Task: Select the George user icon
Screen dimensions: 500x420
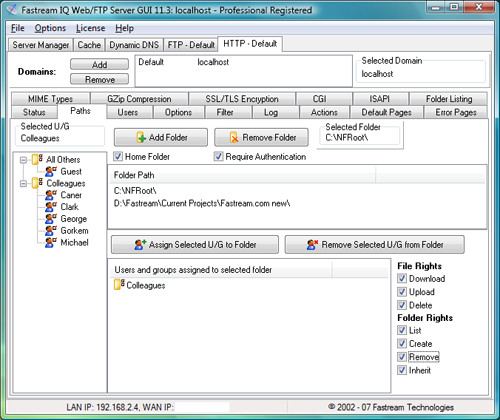Action: coord(51,219)
